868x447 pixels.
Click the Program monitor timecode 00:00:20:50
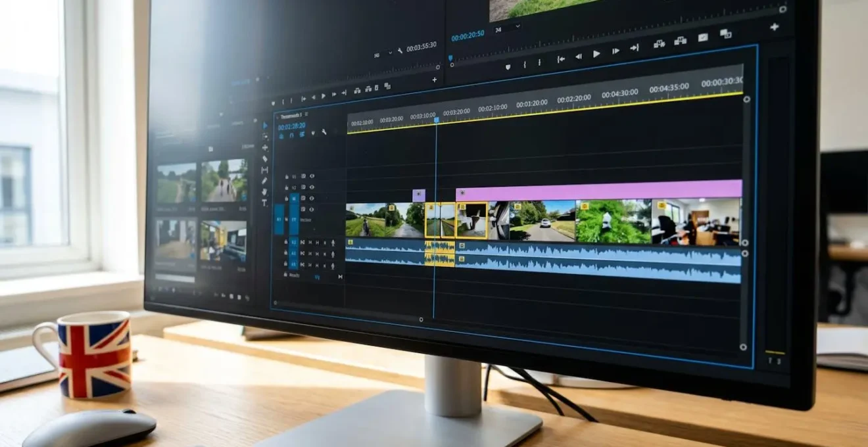(468, 35)
